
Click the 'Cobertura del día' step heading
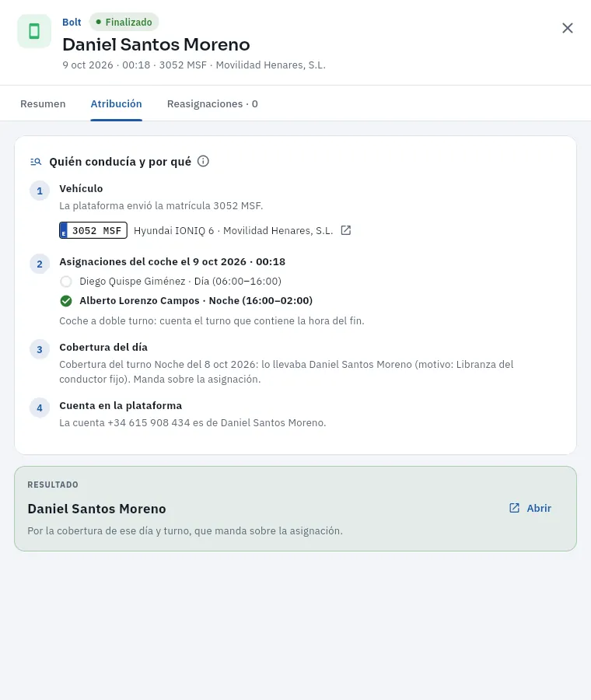coord(103,348)
